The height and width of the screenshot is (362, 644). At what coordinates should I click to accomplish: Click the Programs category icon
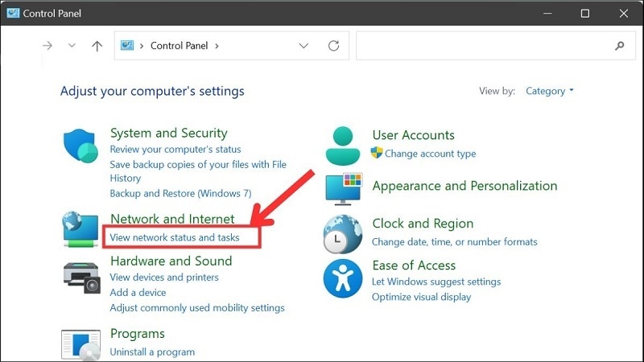(80, 345)
